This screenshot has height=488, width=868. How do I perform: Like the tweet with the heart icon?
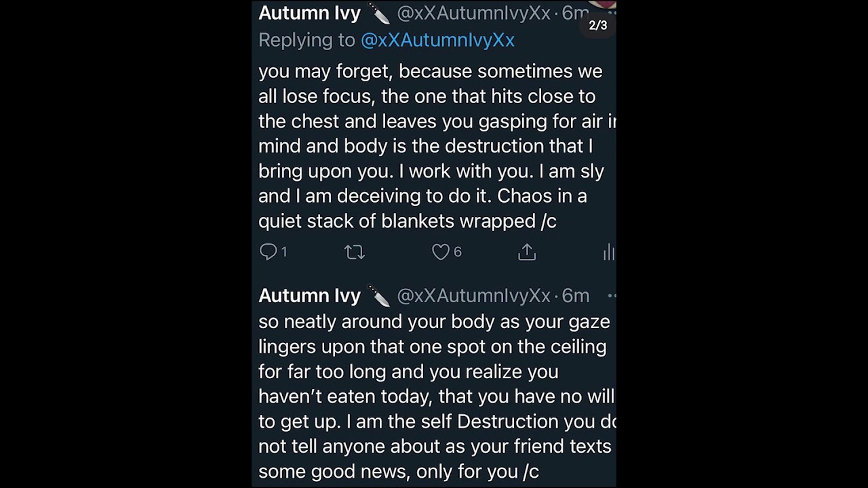[x=441, y=252]
